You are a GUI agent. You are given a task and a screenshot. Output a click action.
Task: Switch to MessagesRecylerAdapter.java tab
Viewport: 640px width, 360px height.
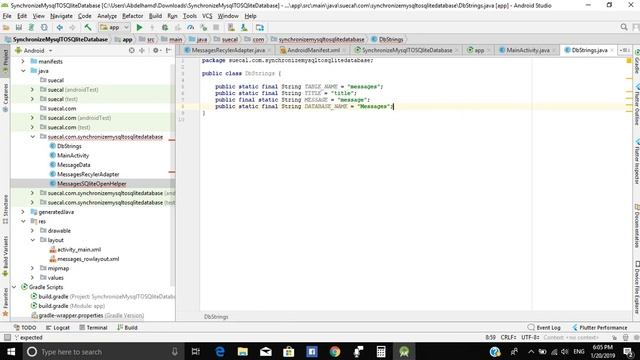click(x=228, y=50)
